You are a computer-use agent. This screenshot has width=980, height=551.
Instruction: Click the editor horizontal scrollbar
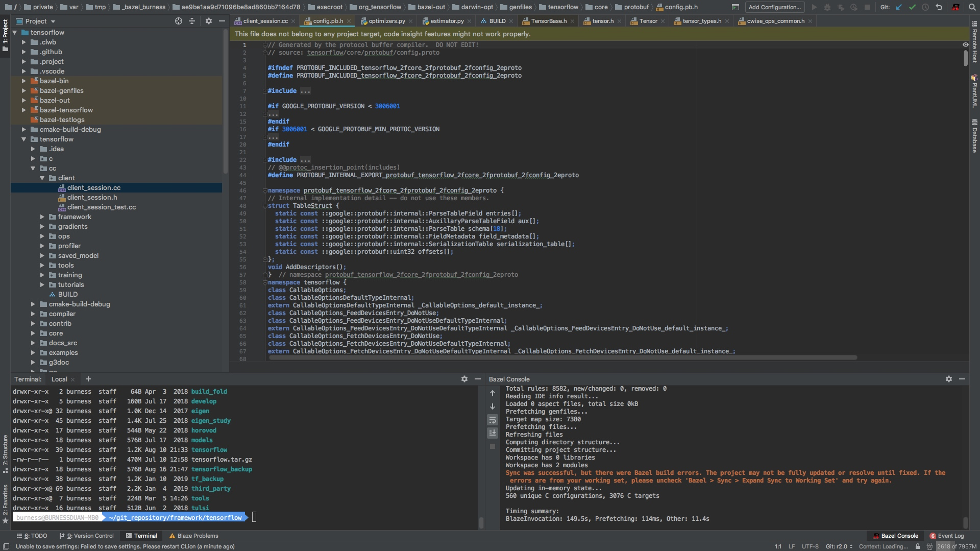pyautogui.click(x=561, y=357)
